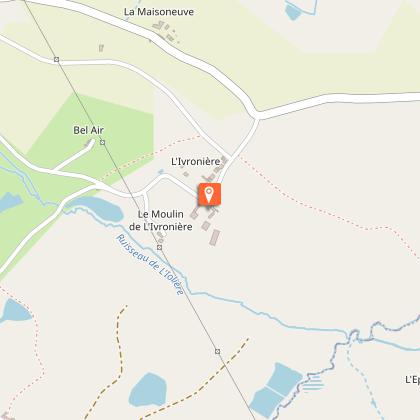420x420 pixels.
Task: Click the Ruisseau de L'Iolière stream label
Action: tap(150, 264)
